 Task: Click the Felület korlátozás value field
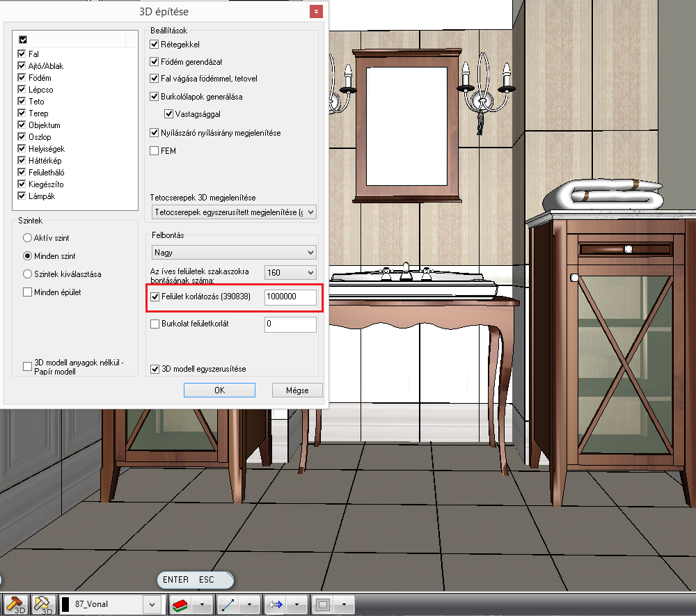[x=290, y=297]
